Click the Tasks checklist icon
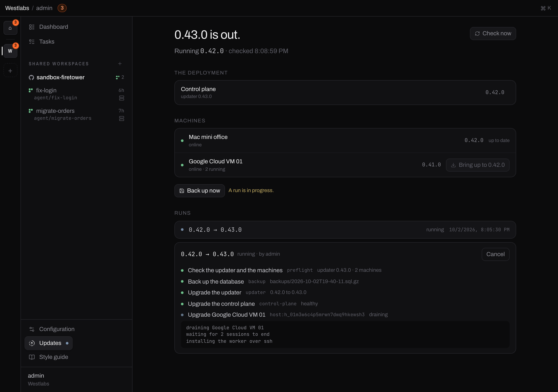Screen dimensions: 558x392 point(32,42)
